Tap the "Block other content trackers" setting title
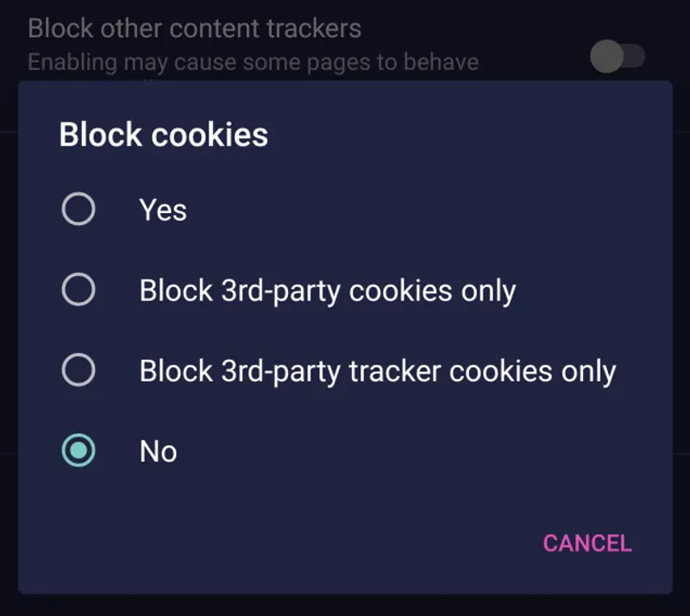Viewport: 690px width, 616px height. 194,28
